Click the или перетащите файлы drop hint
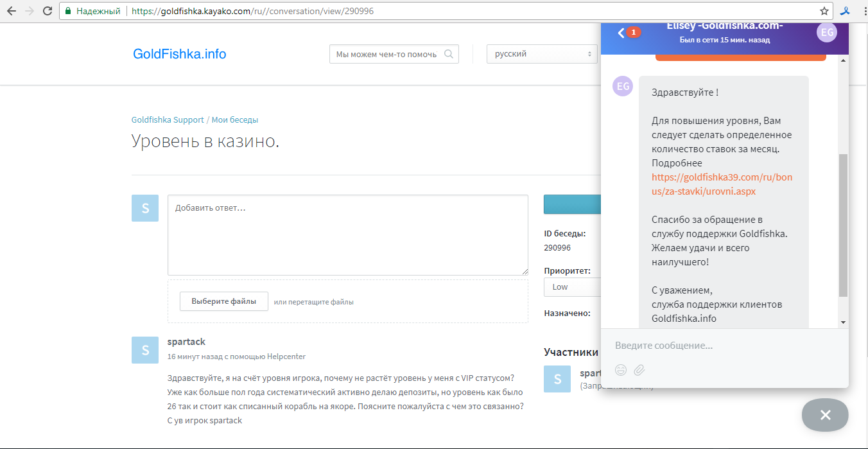Viewport: 868px width, 449px height. (x=313, y=302)
